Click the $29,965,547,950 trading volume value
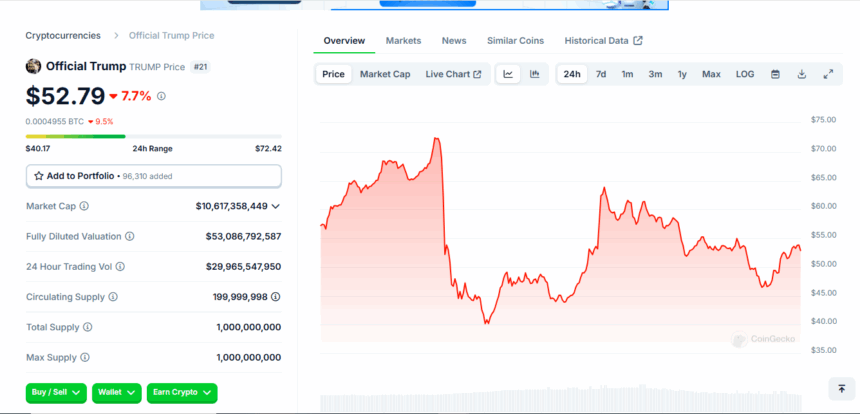 [244, 266]
